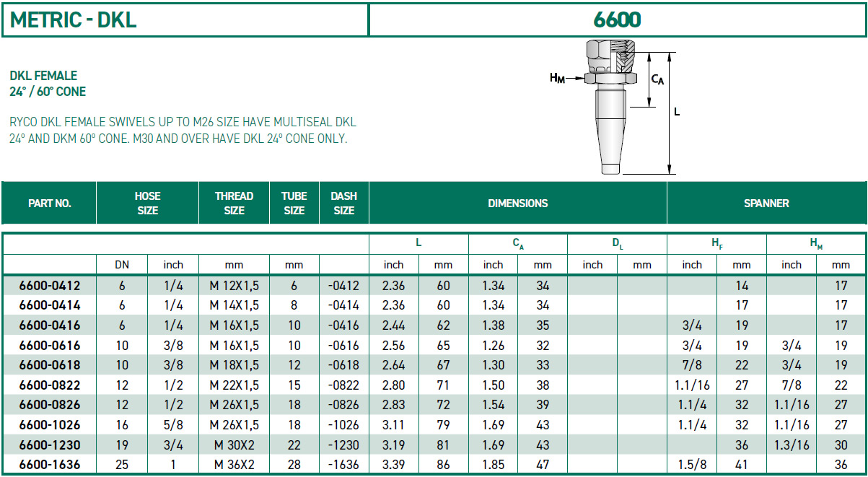Screen dimensions: 868x477
Task: Click thread size M 22X1,5
Action: point(234,385)
